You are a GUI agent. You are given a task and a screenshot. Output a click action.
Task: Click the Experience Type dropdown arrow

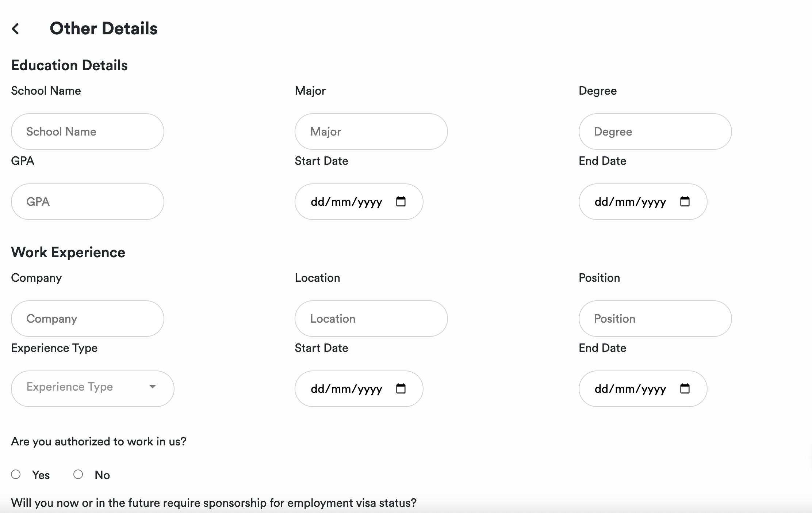coord(153,387)
